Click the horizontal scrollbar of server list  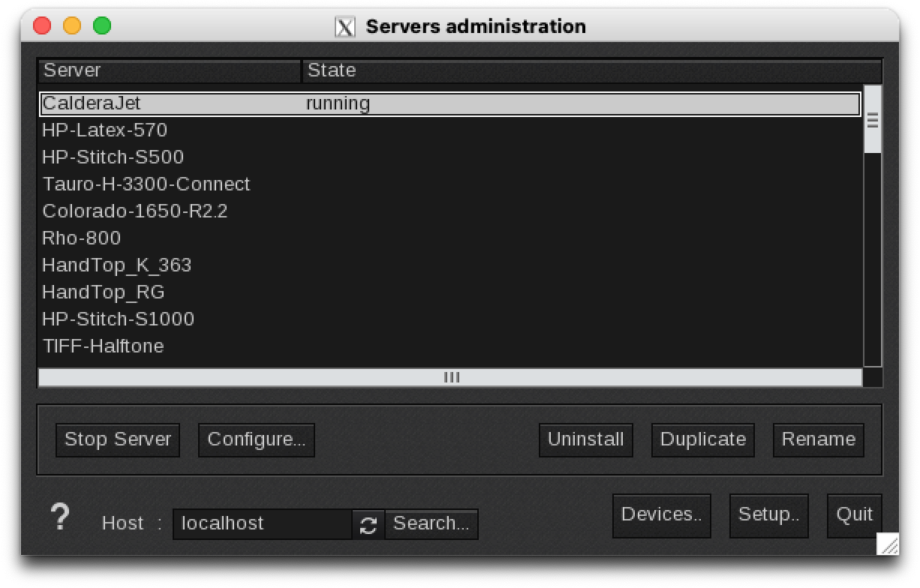click(450, 377)
